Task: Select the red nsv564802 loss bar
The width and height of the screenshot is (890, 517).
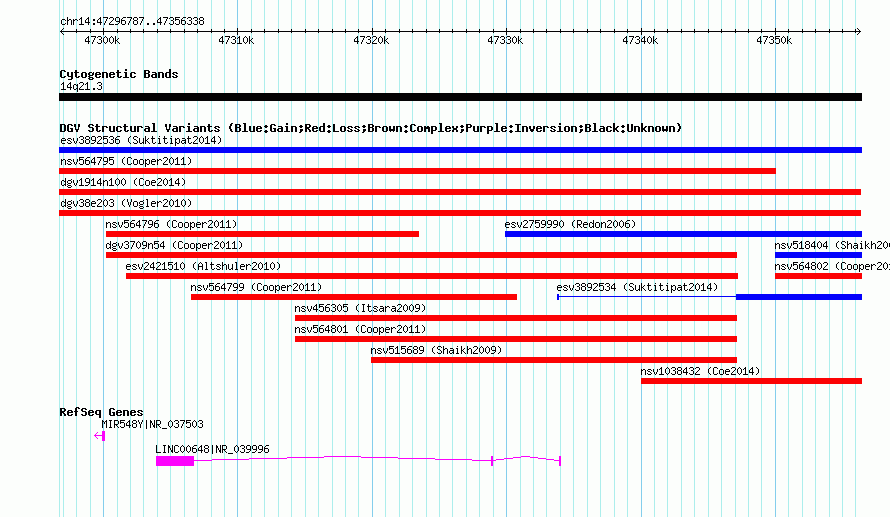Action: 818,276
